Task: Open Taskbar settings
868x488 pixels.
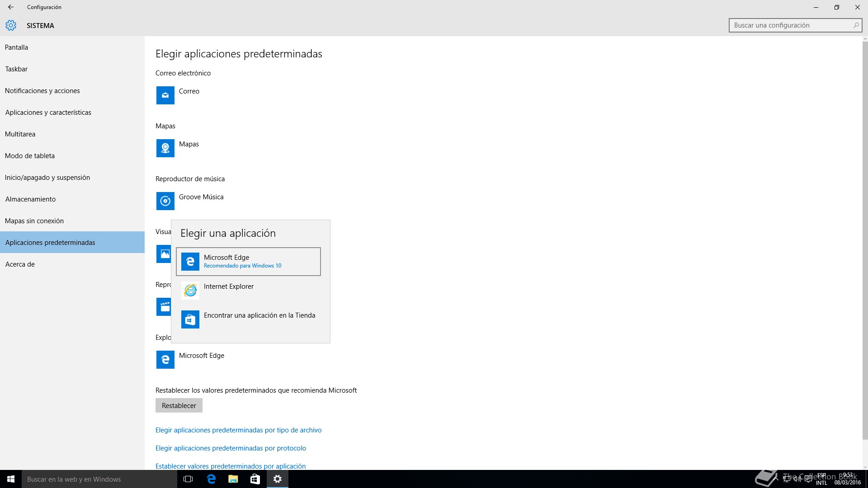Action: tap(72, 69)
